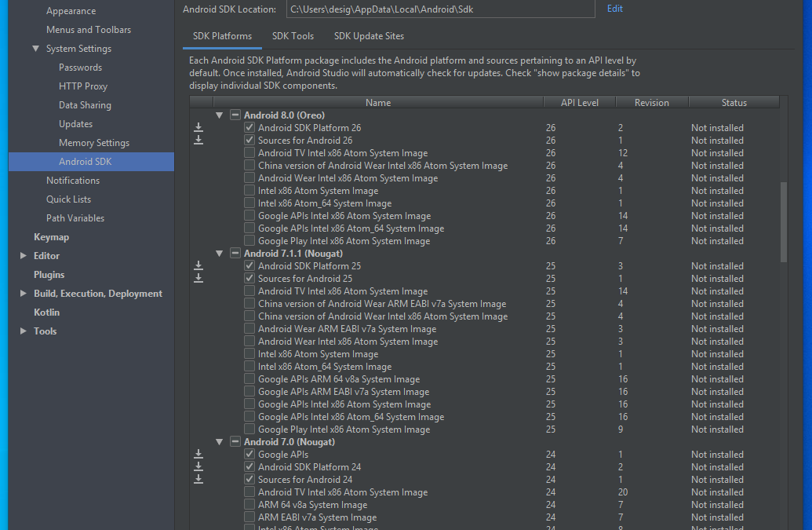Image resolution: width=812 pixels, height=530 pixels.
Task: Click download icon beside Sources for Android 25
Action: tap(198, 278)
